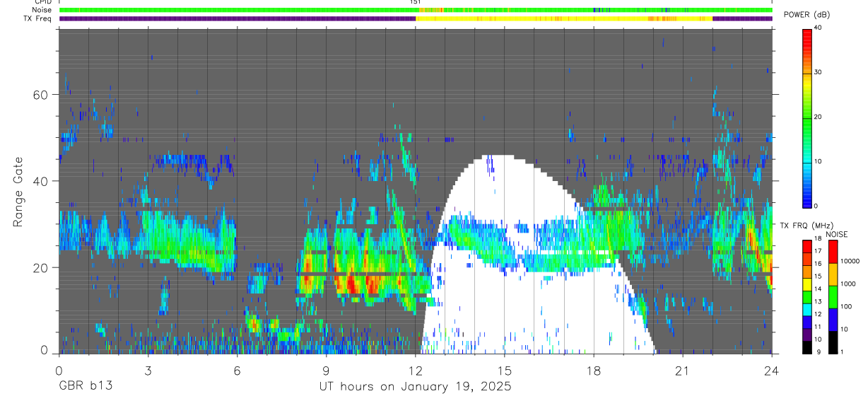Click the '40' label on power colorbar
Screen dimensions: 868x401
coord(818,28)
